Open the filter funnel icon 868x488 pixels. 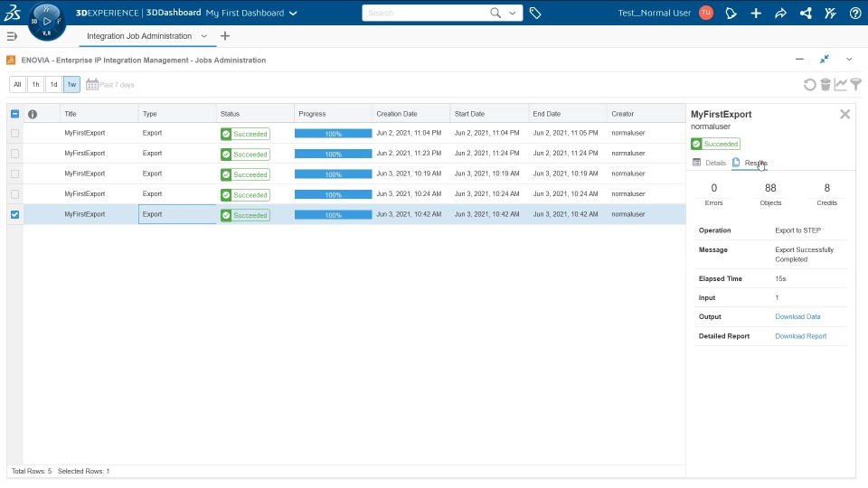(855, 85)
